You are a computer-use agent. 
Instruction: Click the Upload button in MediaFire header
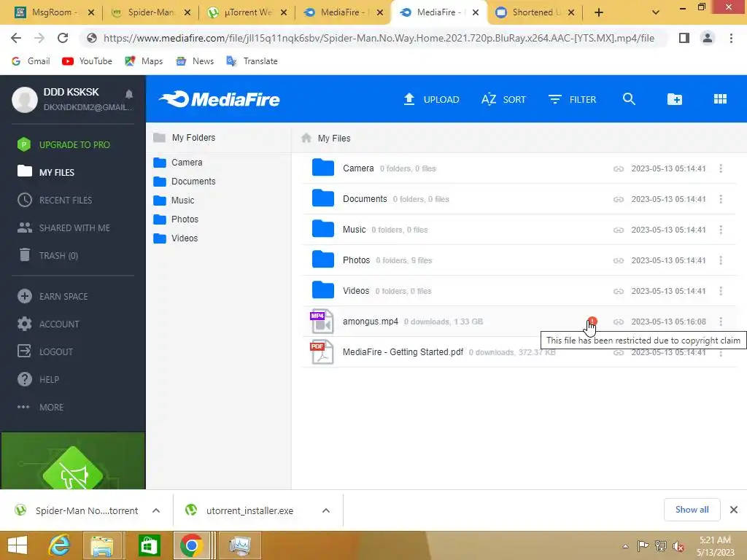pos(431,99)
